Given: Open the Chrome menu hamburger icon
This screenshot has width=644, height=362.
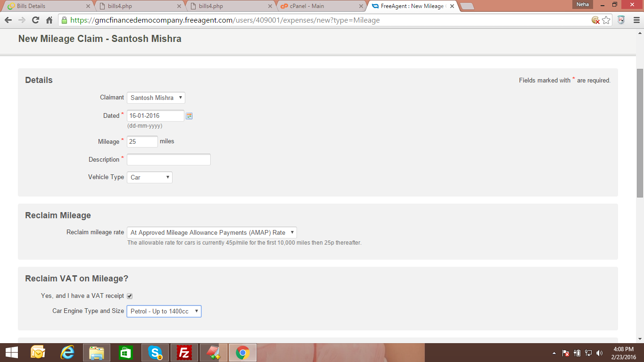Looking at the screenshot, I should [x=636, y=20].
